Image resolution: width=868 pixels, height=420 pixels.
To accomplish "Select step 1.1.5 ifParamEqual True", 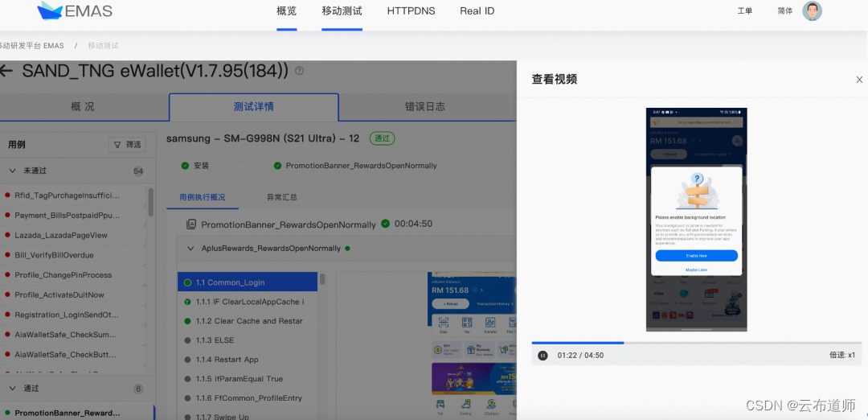I will coord(248,379).
